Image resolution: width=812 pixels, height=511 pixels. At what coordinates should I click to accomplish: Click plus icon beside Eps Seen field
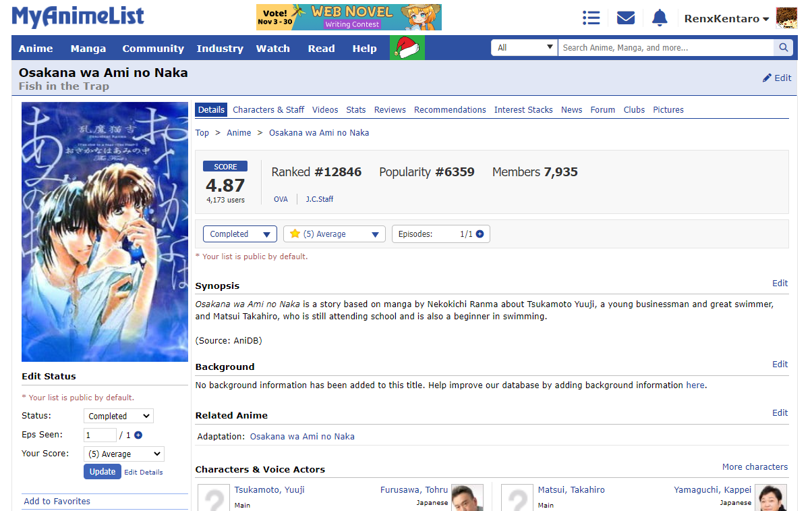[138, 435]
